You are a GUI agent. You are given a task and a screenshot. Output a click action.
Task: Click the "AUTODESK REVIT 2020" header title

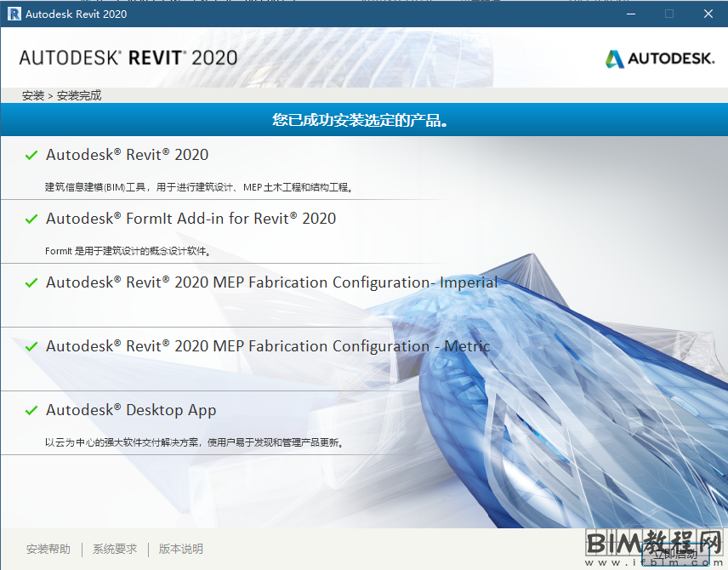point(128,58)
